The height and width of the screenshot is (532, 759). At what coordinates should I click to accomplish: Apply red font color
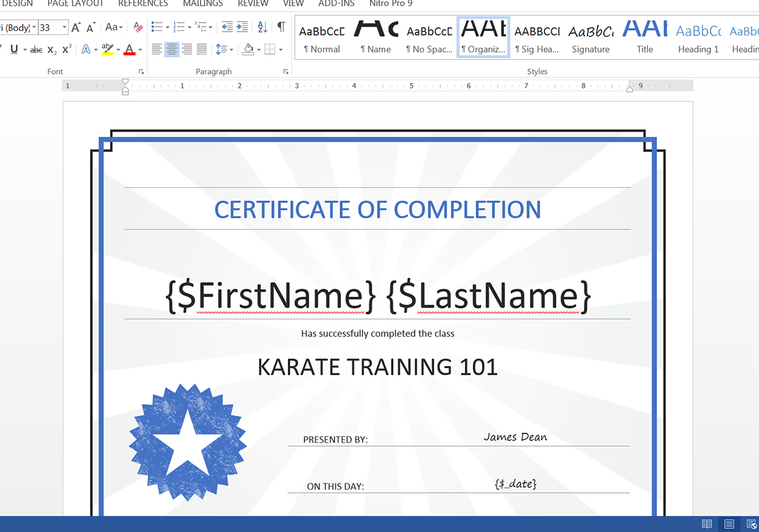pos(130,49)
